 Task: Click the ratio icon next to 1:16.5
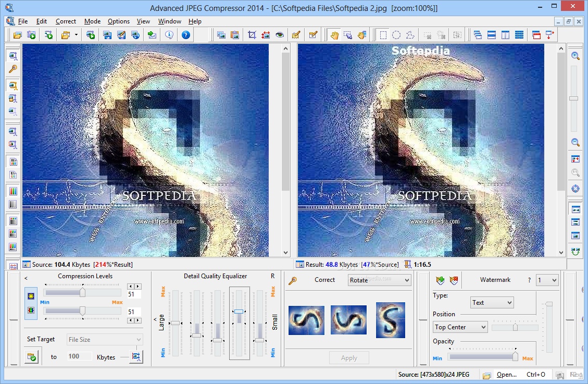(x=408, y=264)
